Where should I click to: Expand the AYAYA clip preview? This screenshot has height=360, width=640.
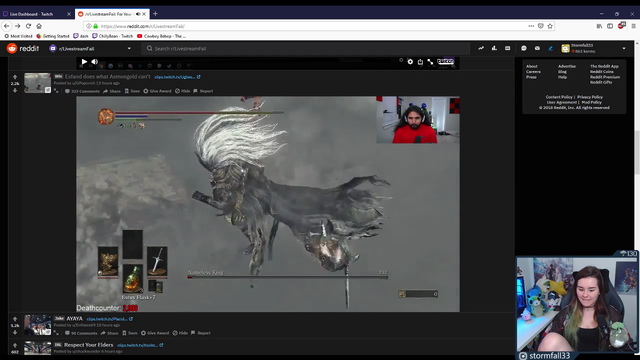(56, 333)
